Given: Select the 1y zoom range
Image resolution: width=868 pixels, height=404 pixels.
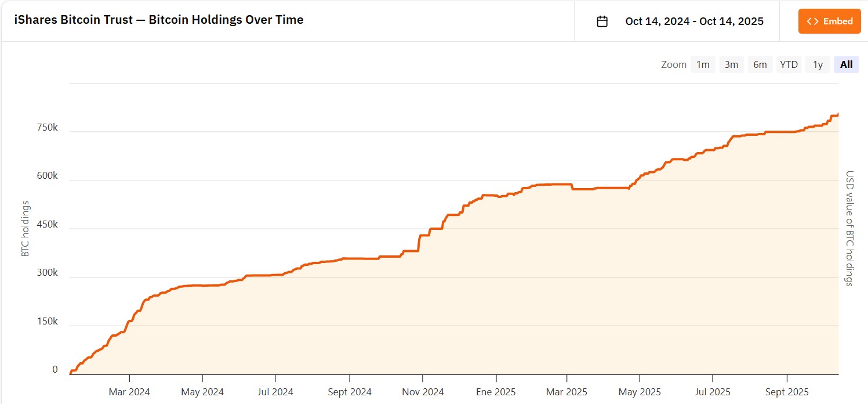Looking at the screenshot, I should pos(818,64).
